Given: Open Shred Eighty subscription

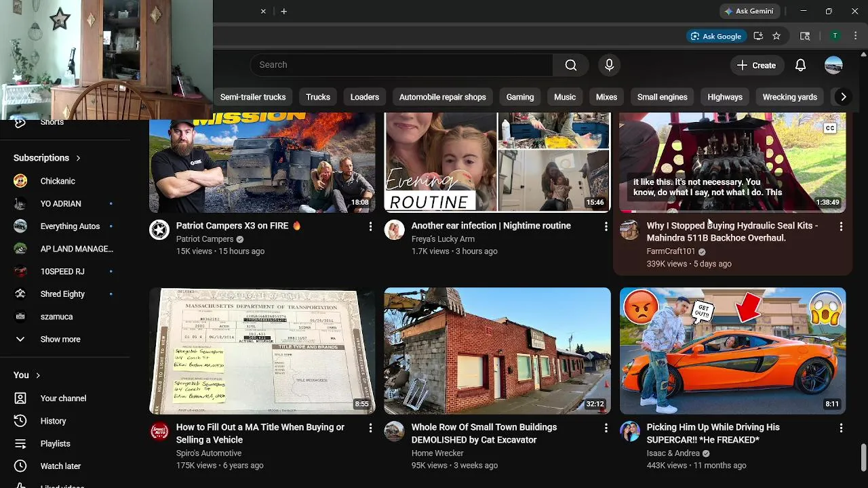Looking at the screenshot, I should [64, 294].
